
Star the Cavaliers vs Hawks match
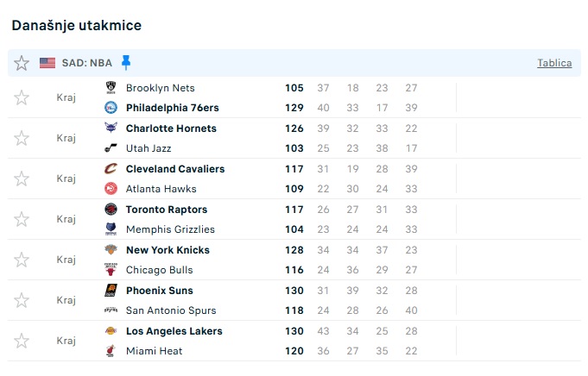(22, 179)
